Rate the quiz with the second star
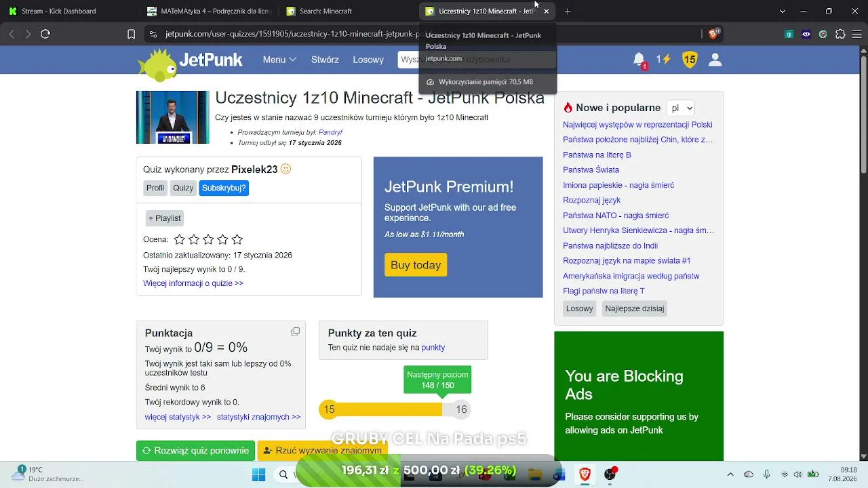Viewport: 868px width, 488px height. pos(194,239)
